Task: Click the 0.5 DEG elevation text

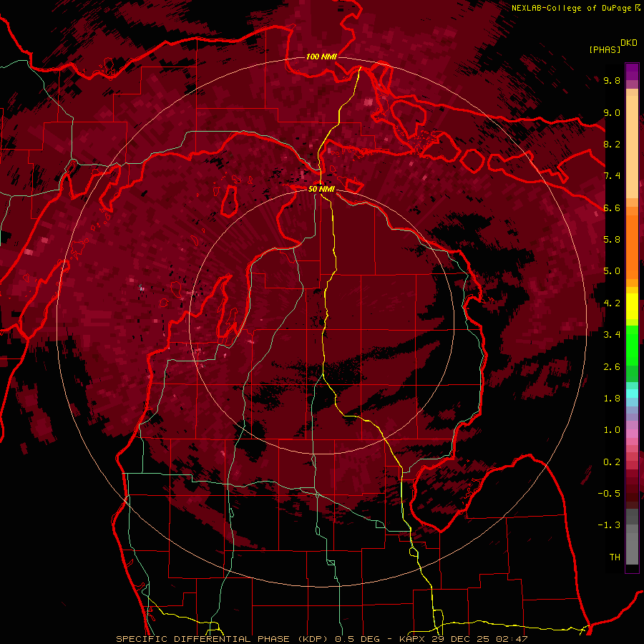Action: pyautogui.click(x=357, y=639)
